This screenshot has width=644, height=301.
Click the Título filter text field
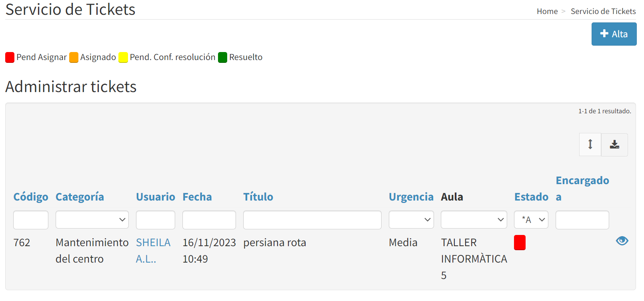[312, 220]
